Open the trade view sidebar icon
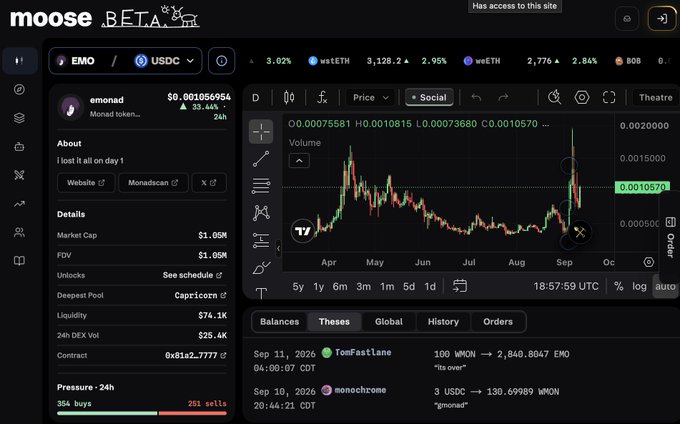Viewport: 680px width, 424px height. (20, 61)
